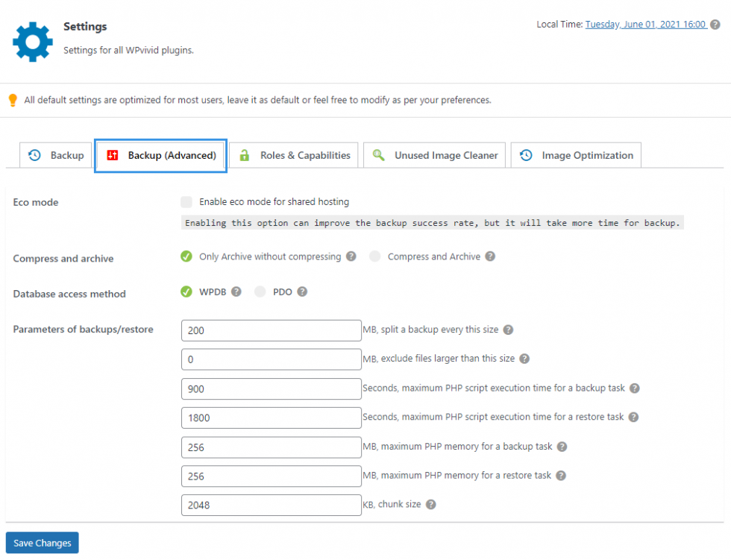Image resolution: width=731 pixels, height=560 pixels.
Task: Click the help icon next to Local Time
Action: tap(717, 23)
